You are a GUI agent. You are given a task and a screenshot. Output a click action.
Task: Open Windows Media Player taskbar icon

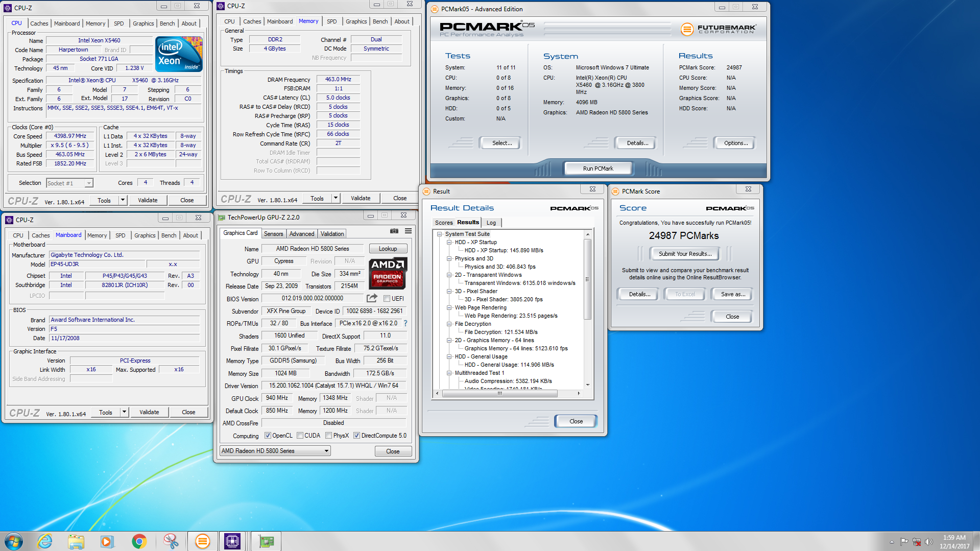(x=107, y=541)
